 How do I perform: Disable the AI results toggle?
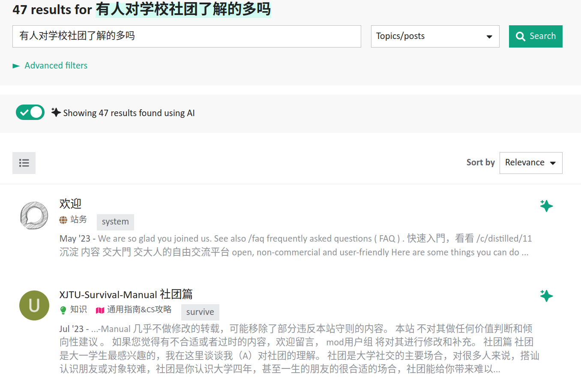coord(30,112)
